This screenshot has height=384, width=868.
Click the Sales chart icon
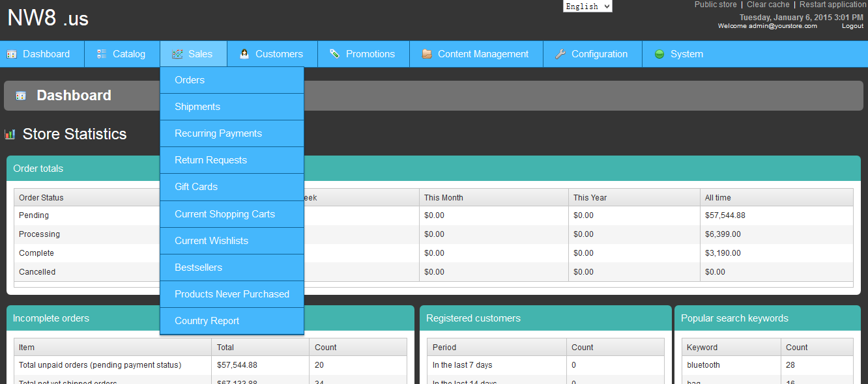177,54
